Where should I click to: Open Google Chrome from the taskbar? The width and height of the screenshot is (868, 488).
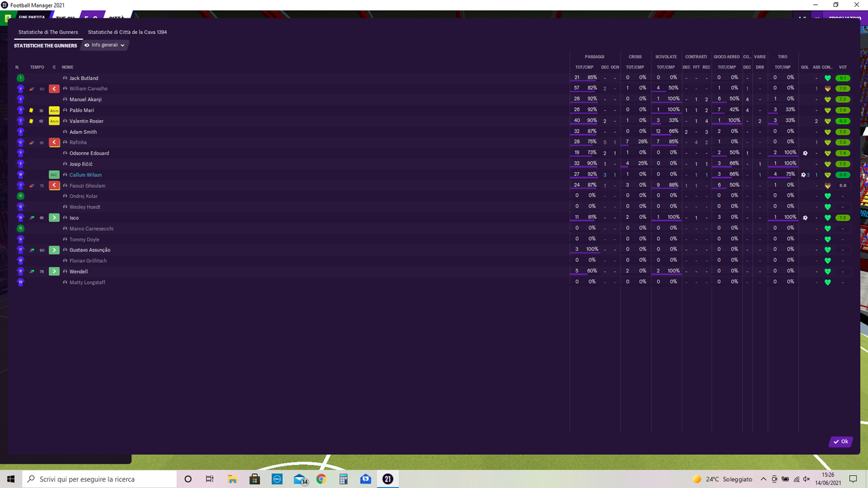click(321, 479)
